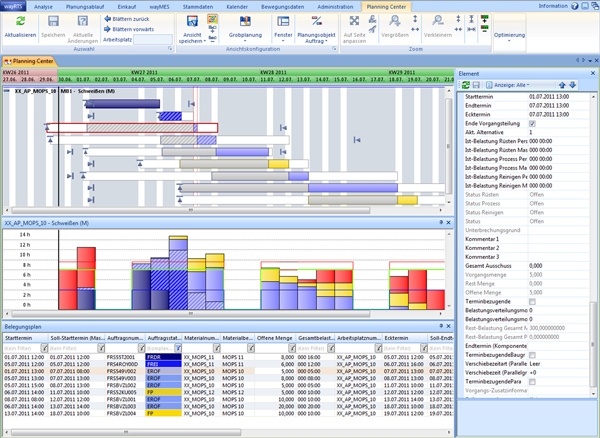Click the Speichern disk icon

click(53, 21)
